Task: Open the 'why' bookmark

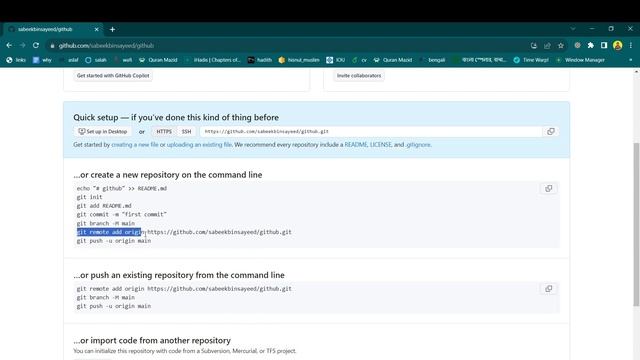Action: click(x=42, y=60)
